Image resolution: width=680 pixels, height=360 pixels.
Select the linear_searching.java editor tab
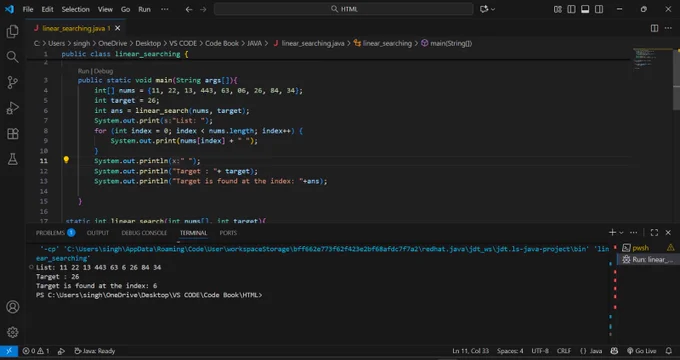[x=76, y=28]
